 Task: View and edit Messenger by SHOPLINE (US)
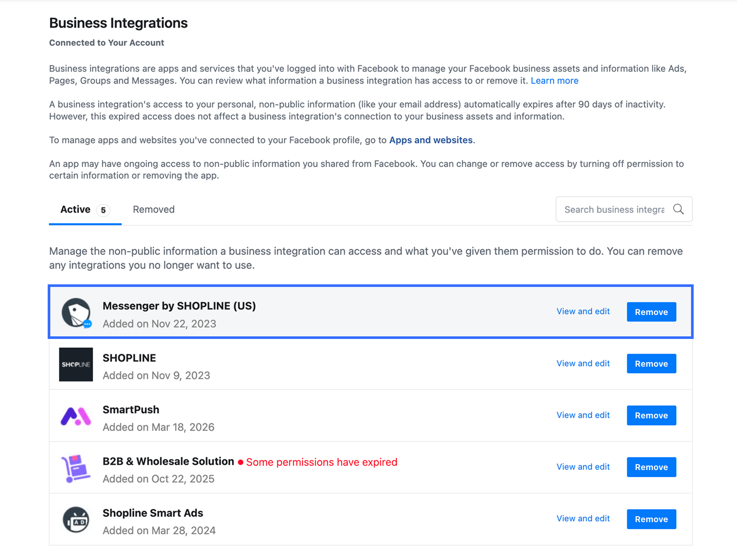[x=583, y=311]
